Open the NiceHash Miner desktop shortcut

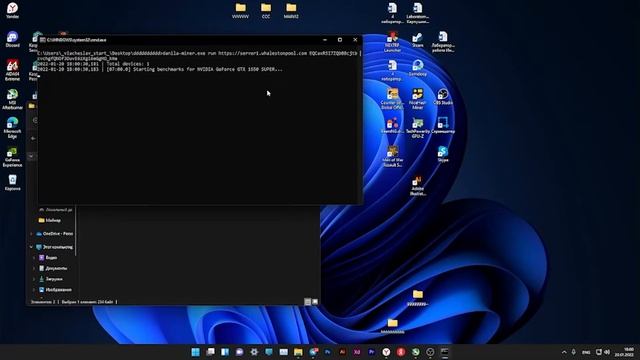coord(417,99)
